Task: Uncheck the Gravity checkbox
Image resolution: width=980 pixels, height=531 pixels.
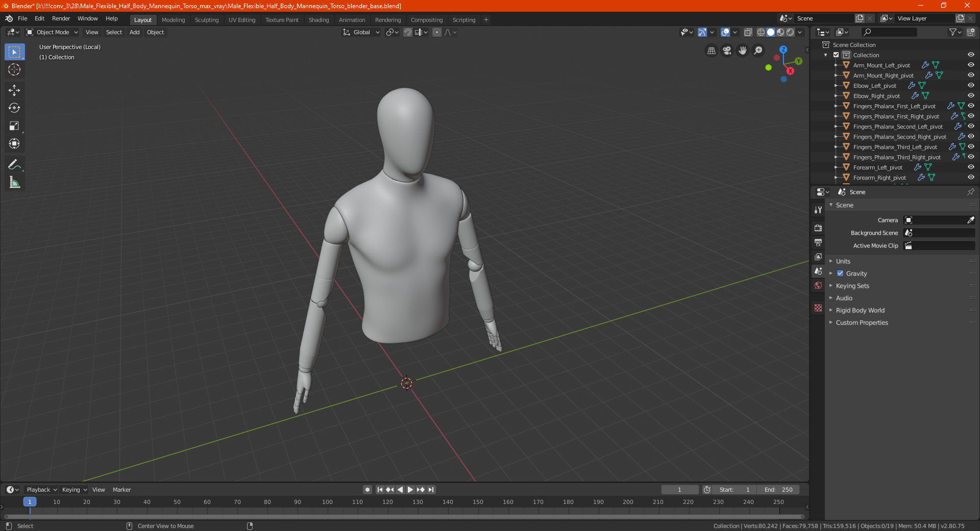Action: click(840, 273)
